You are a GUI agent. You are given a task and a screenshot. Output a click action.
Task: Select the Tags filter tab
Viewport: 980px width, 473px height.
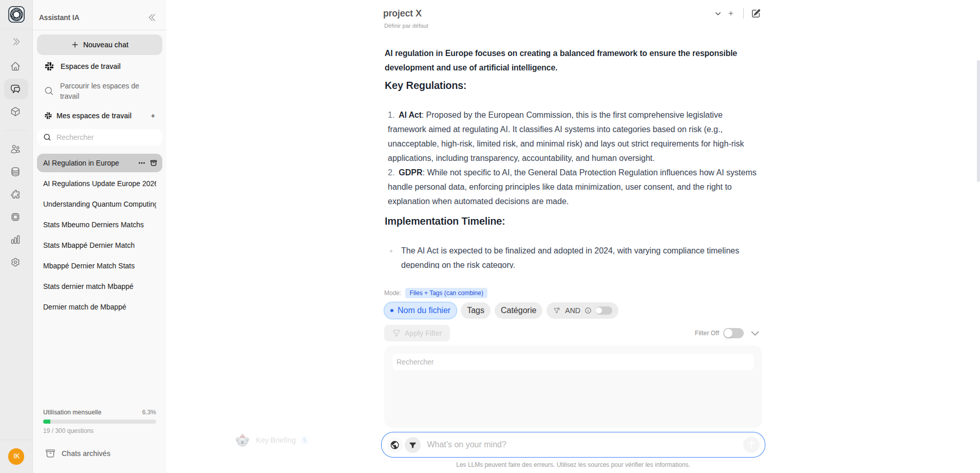[476, 311]
